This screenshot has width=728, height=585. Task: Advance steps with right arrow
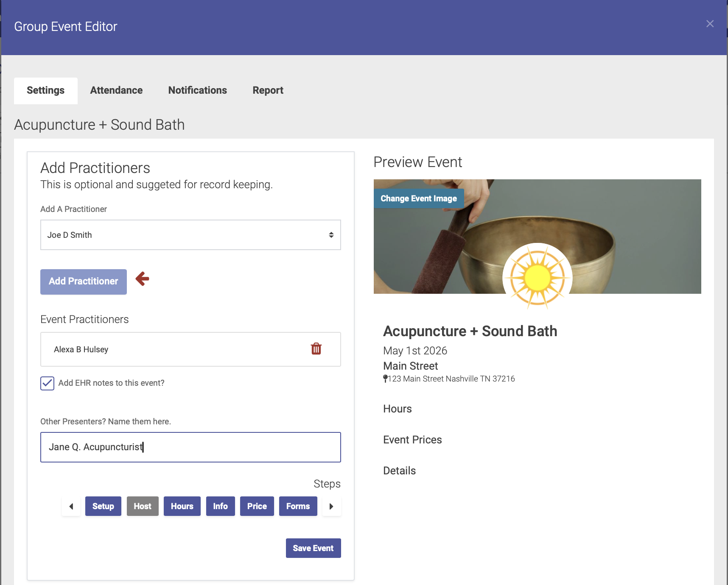click(x=331, y=506)
